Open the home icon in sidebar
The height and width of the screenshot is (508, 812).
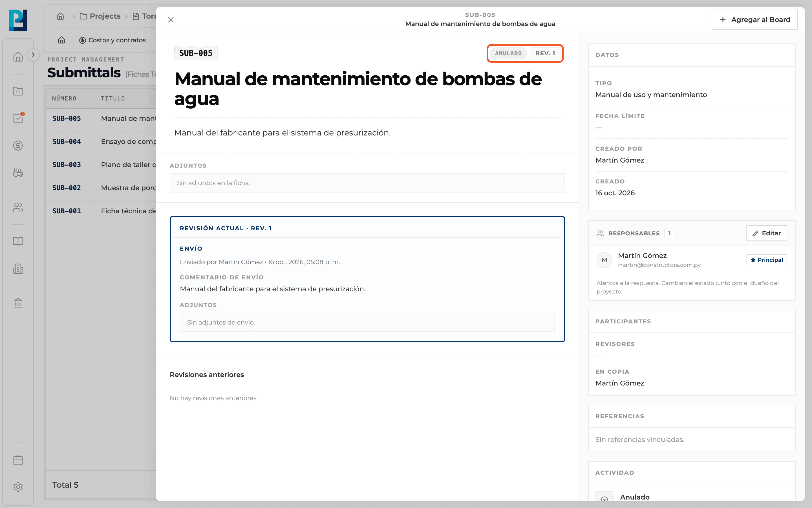tap(18, 57)
